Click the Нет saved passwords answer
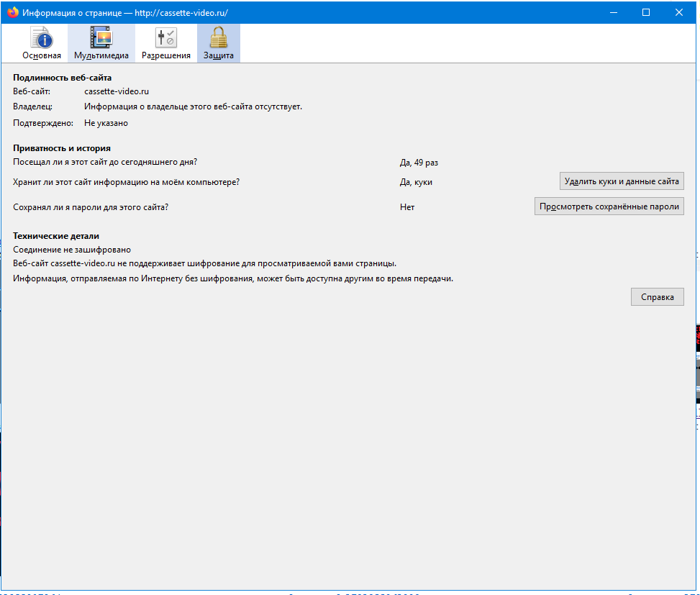Viewport: 700px width, 595px height. [x=407, y=207]
